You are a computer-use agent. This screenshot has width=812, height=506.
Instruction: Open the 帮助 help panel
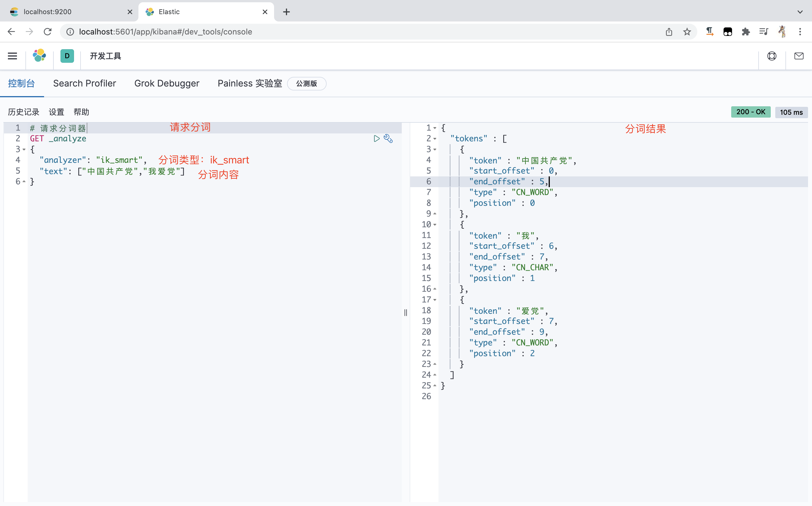pos(81,112)
